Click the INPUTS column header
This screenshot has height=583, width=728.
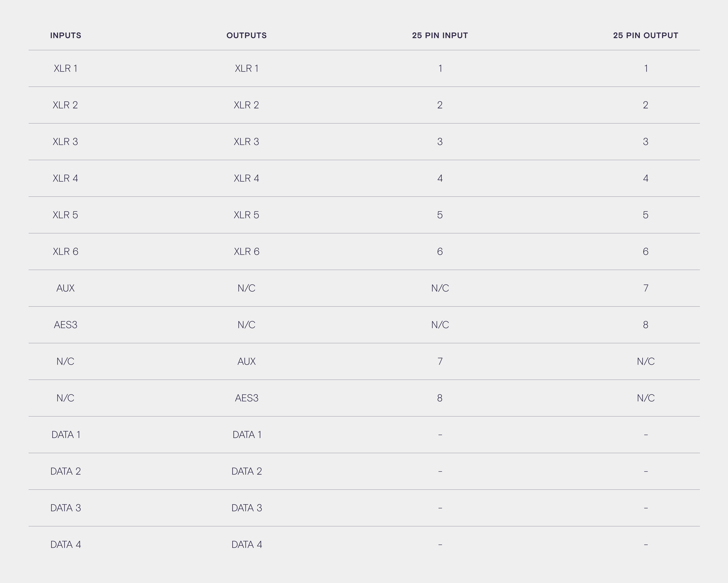65,35
